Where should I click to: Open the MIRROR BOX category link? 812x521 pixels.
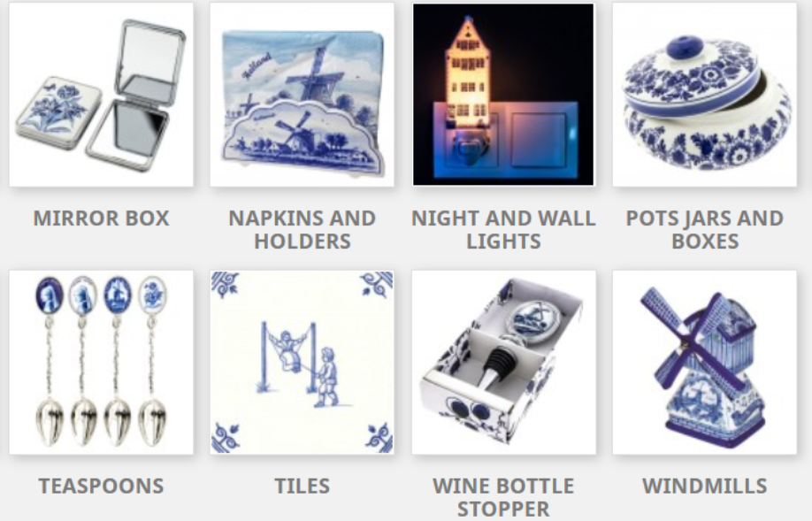point(101,218)
